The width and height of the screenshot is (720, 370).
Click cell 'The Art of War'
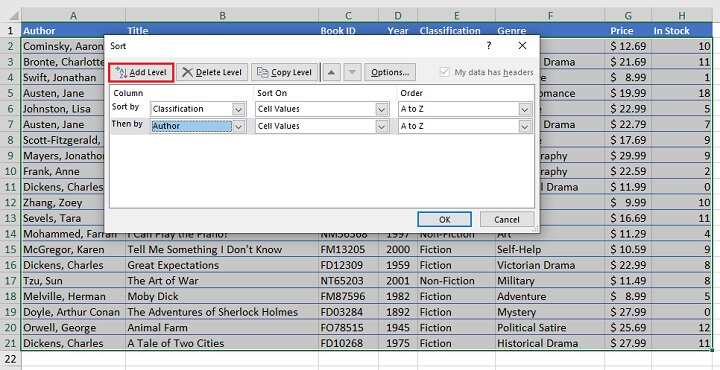point(222,281)
